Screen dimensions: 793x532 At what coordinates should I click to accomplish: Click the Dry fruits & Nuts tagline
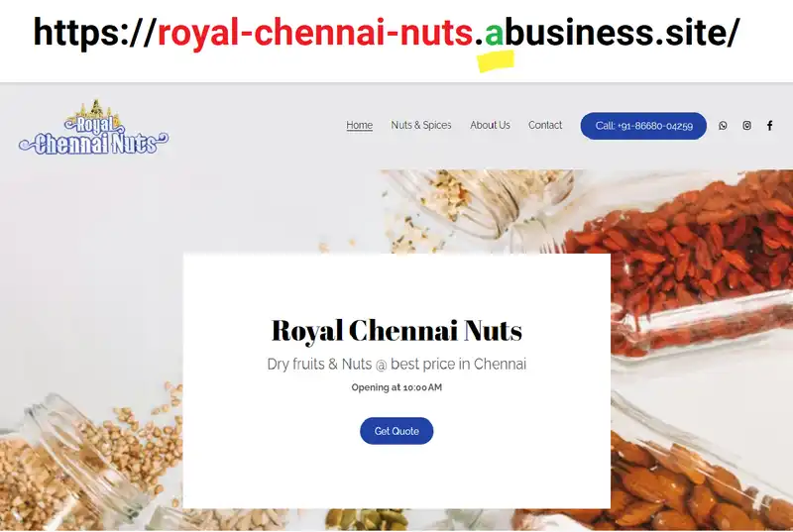pos(396,364)
